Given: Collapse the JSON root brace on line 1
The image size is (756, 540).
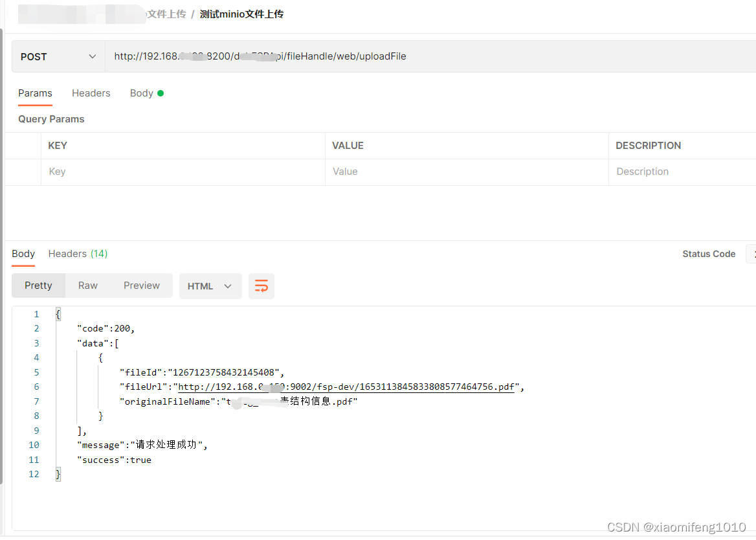Looking at the screenshot, I should click(58, 315).
